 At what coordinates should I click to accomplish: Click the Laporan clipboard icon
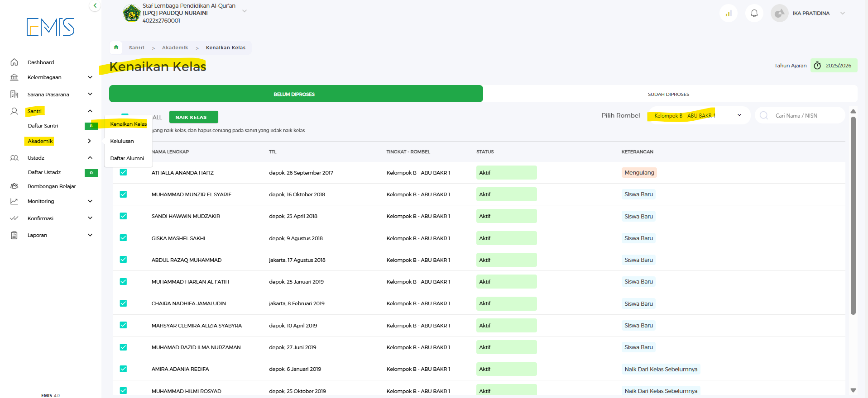point(14,235)
